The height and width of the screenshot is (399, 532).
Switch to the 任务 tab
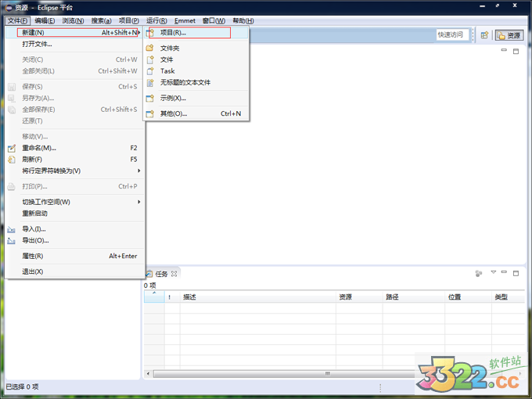161,274
